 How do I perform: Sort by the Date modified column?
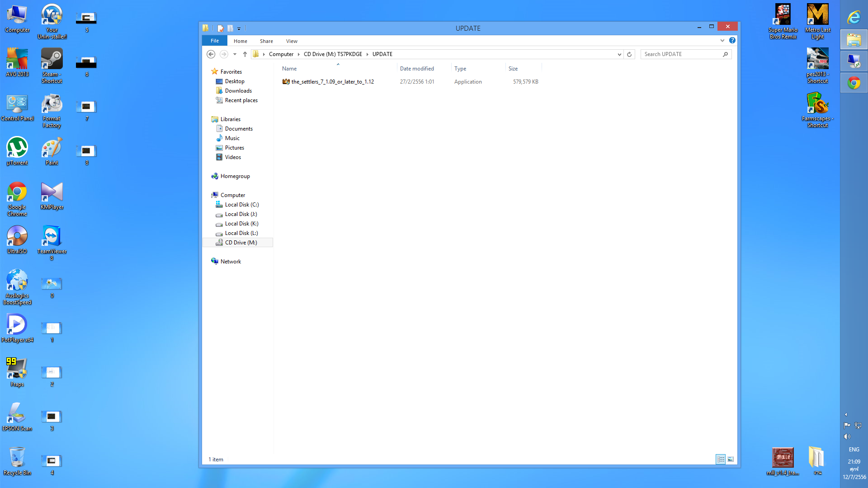pos(417,69)
